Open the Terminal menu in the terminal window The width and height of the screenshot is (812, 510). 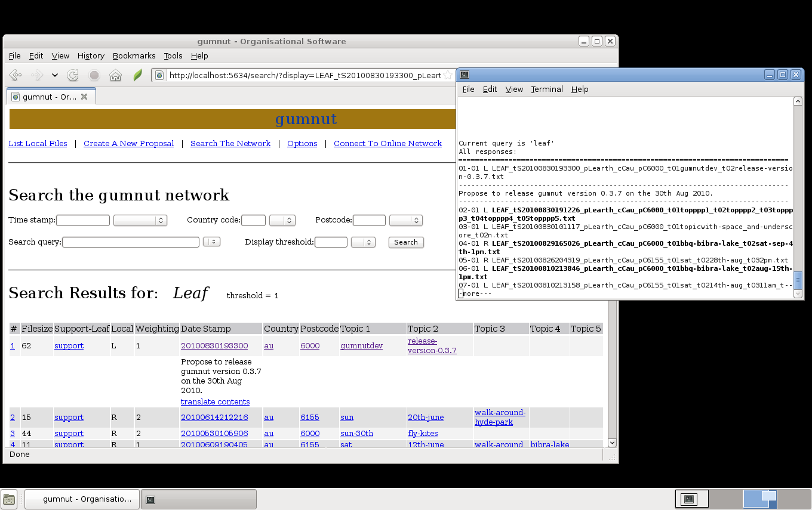pos(547,89)
